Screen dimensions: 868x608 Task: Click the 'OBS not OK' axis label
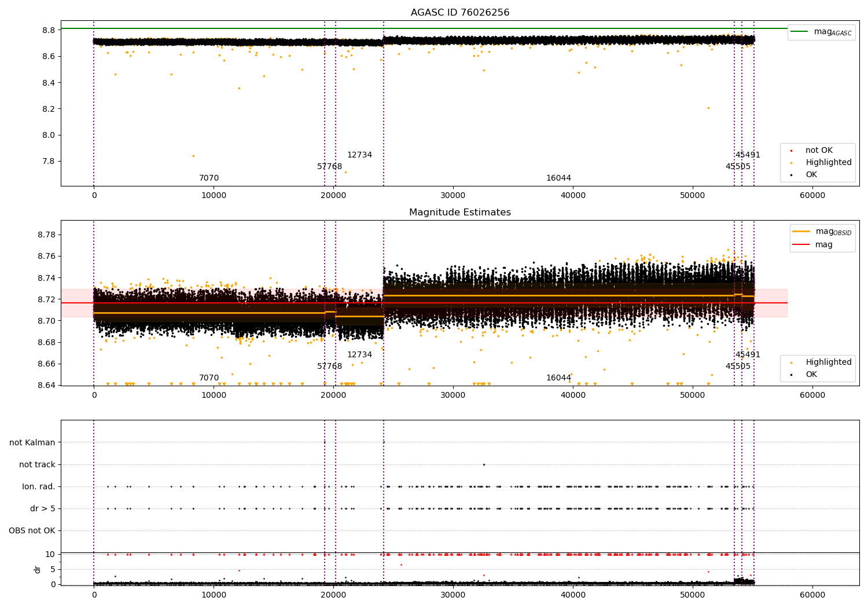point(32,531)
